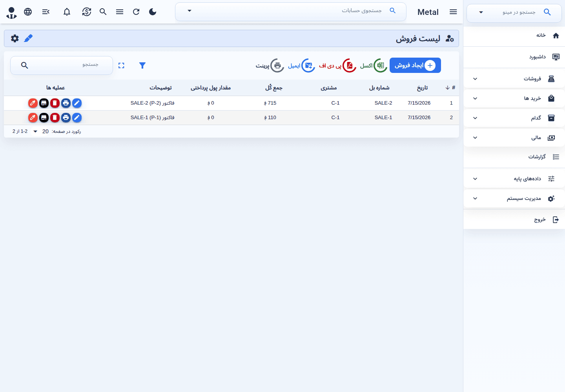Toggle table fullscreen mode

[121, 65]
